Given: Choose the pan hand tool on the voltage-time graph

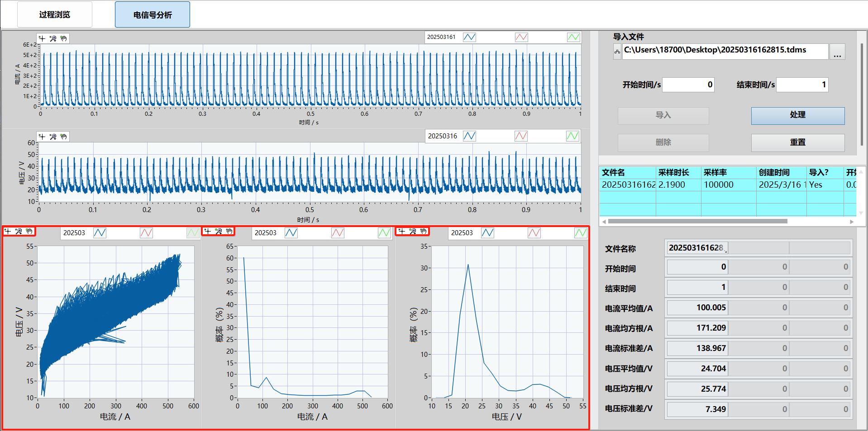Looking at the screenshot, I should click(64, 137).
